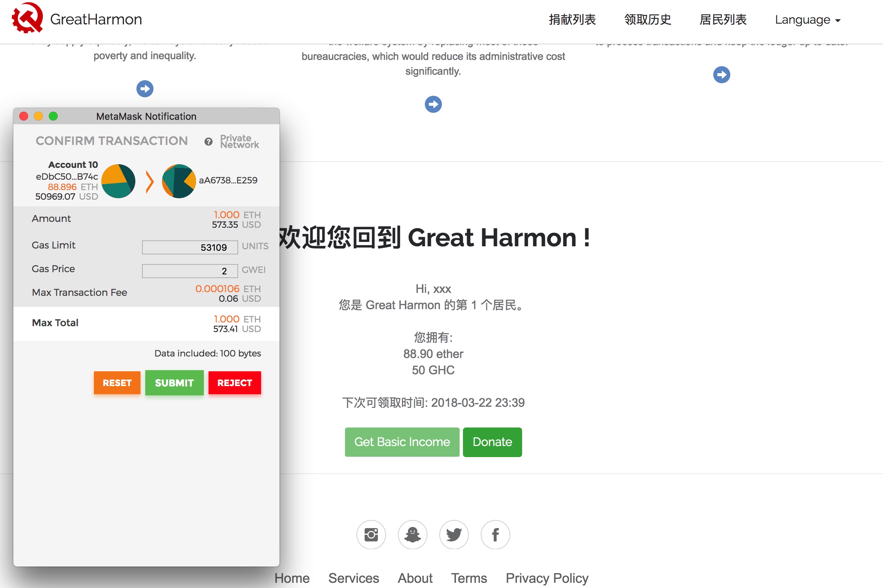Click the help question mark icon

pos(209,142)
